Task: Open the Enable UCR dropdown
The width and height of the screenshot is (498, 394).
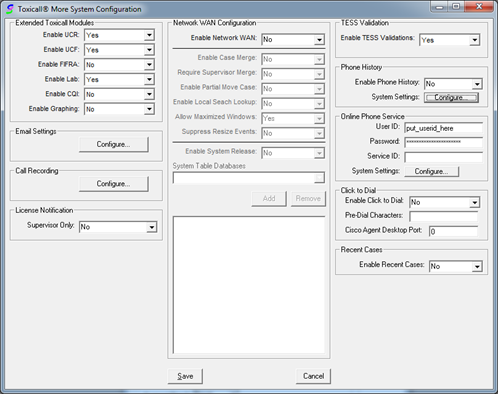Action: (x=119, y=35)
